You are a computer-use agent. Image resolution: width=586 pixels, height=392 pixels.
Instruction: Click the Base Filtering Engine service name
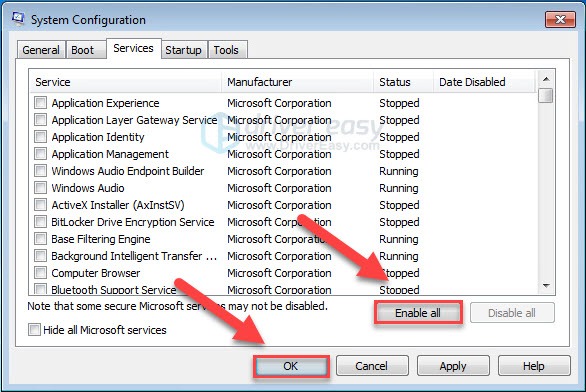[101, 239]
